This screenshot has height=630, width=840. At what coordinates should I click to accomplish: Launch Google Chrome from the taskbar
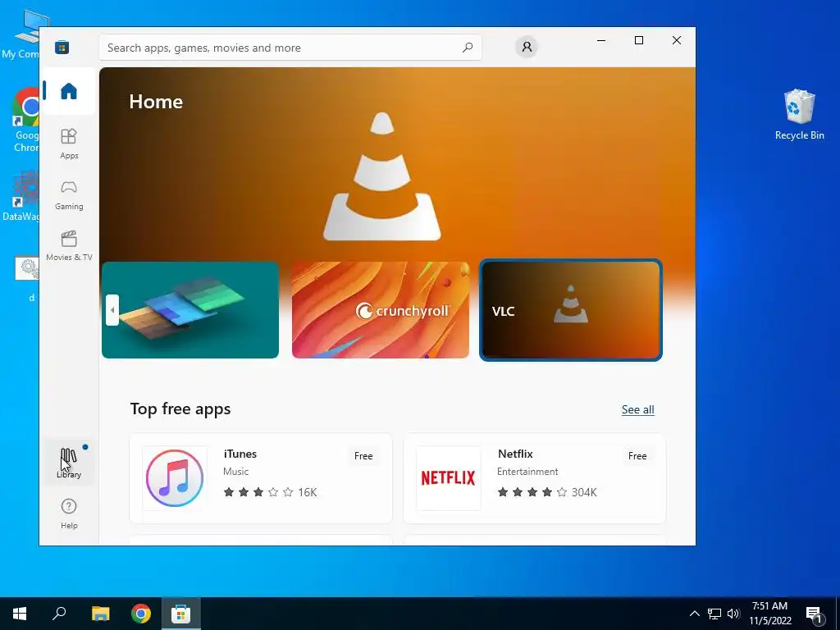(141, 614)
